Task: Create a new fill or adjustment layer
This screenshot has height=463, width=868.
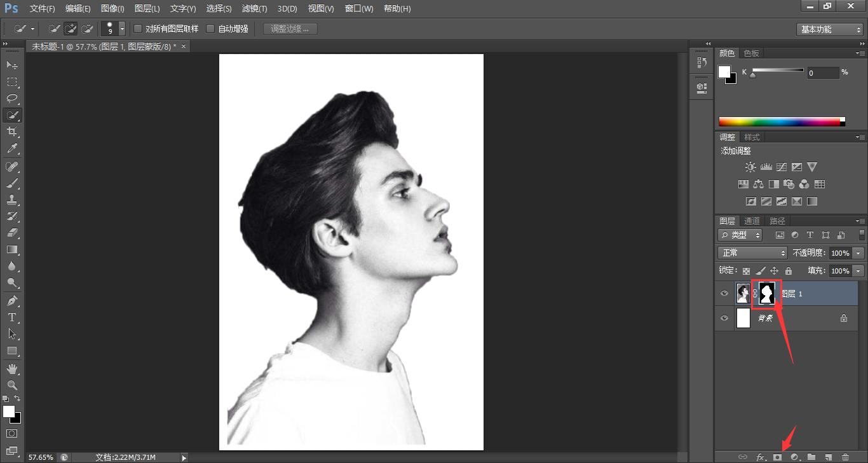Action: (794, 457)
